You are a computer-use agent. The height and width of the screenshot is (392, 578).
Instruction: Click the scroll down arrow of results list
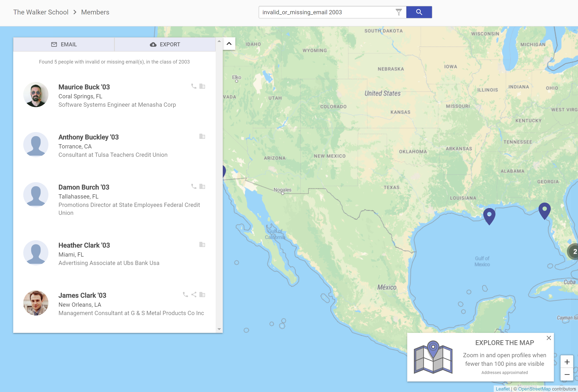(x=219, y=329)
